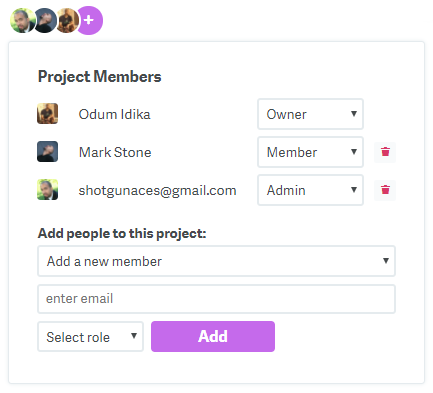Click the purple plus add-member icon
433x393 pixels.
click(x=89, y=20)
